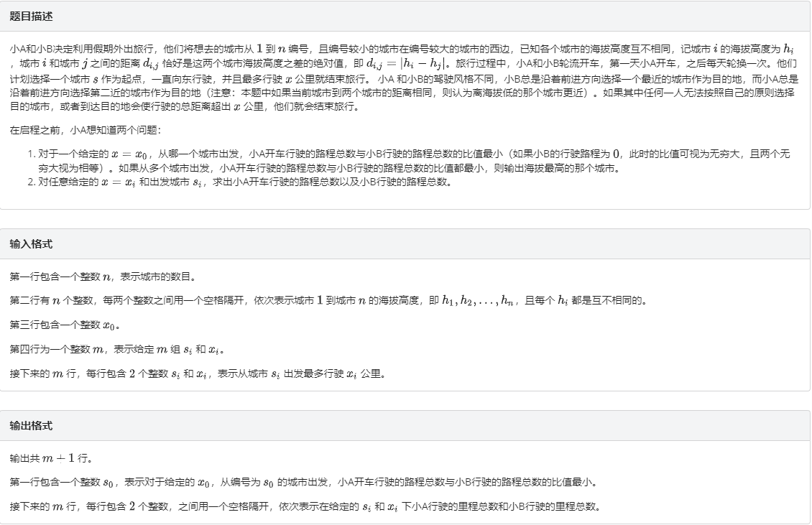Click the paragraph starting 小A和小B决定利用假期
Screen dimensions: 812x525
[x=405, y=78]
